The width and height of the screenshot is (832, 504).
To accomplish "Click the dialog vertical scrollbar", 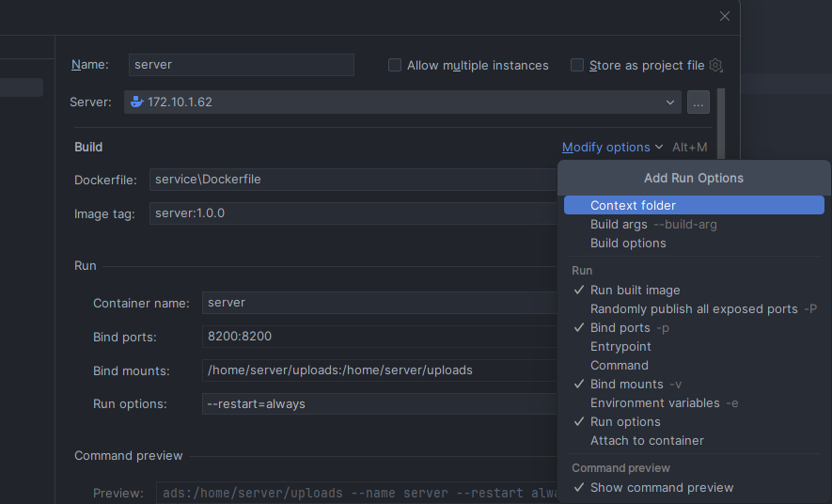I will click(x=721, y=123).
